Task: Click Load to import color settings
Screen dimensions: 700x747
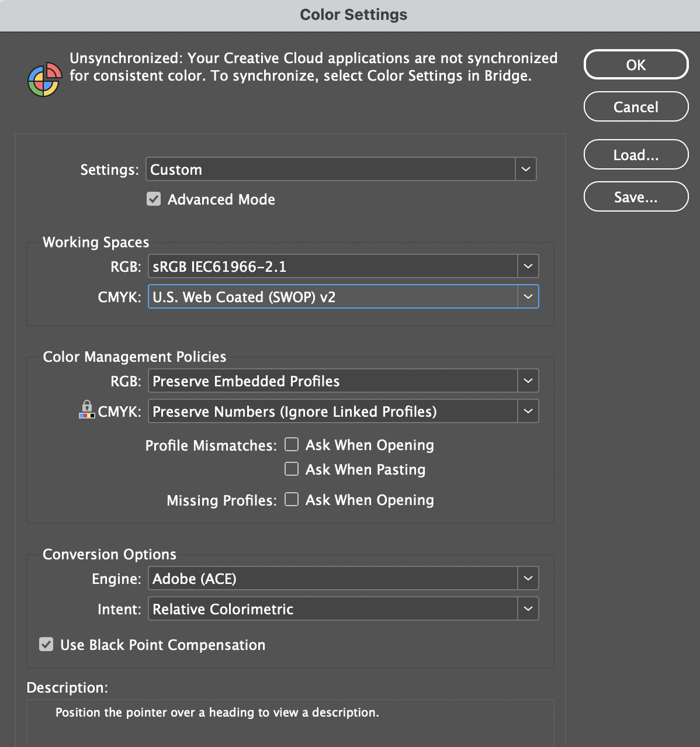Action: click(x=636, y=154)
